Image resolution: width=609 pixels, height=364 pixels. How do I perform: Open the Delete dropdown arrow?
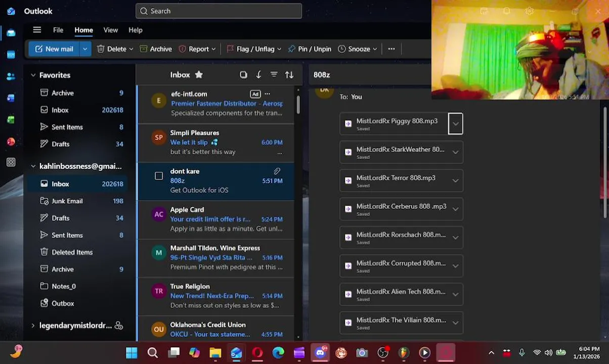click(131, 49)
